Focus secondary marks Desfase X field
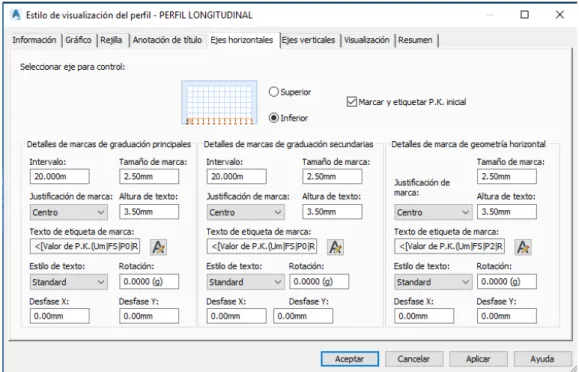Image resolution: width=579 pixels, height=372 pixels. pos(236,316)
